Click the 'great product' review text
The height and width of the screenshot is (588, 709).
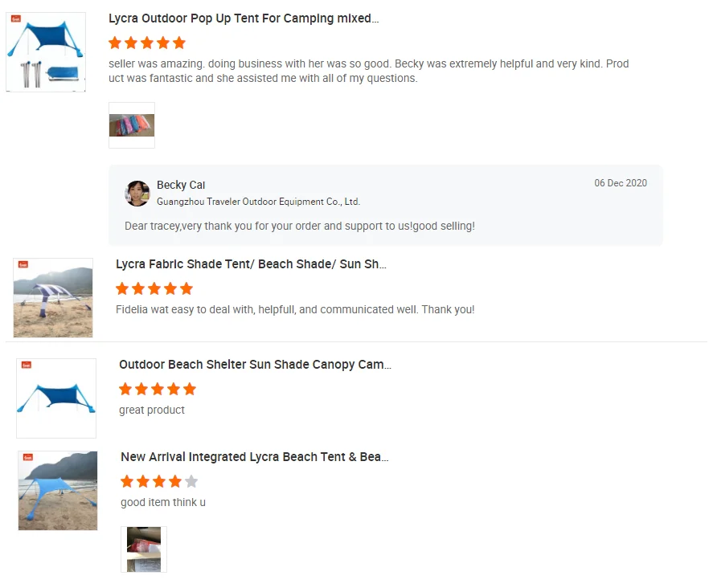[152, 410]
